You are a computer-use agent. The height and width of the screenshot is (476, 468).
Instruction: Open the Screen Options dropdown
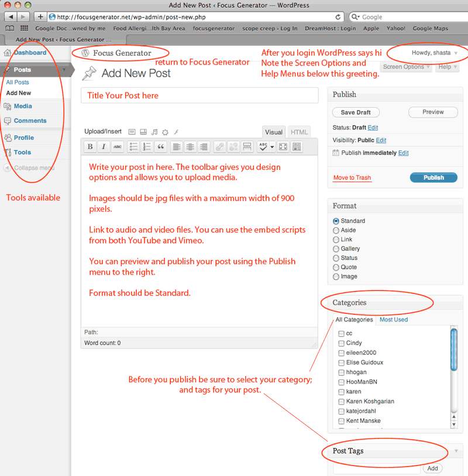coord(406,67)
